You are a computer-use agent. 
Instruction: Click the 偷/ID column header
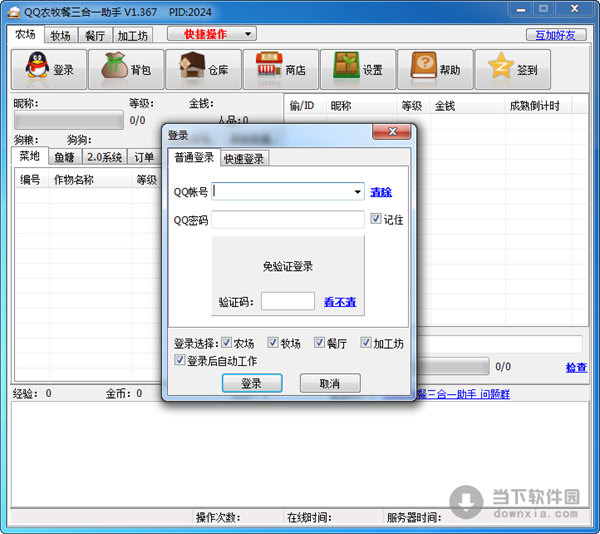pos(305,106)
